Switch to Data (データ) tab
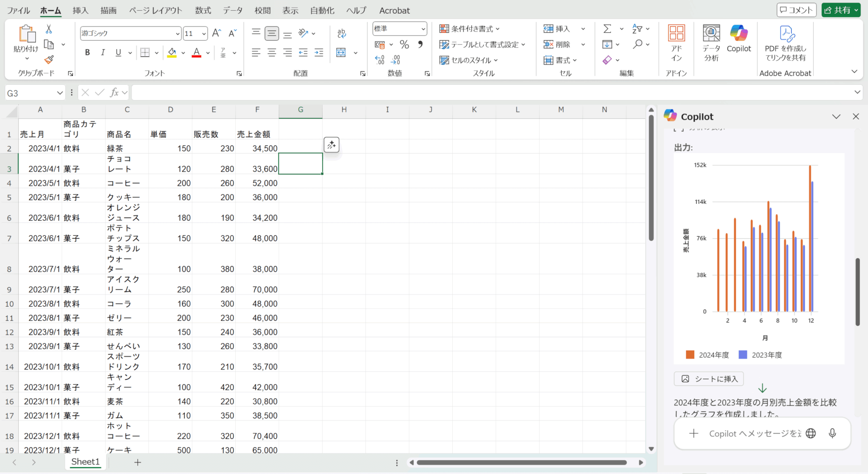 pyautogui.click(x=233, y=10)
